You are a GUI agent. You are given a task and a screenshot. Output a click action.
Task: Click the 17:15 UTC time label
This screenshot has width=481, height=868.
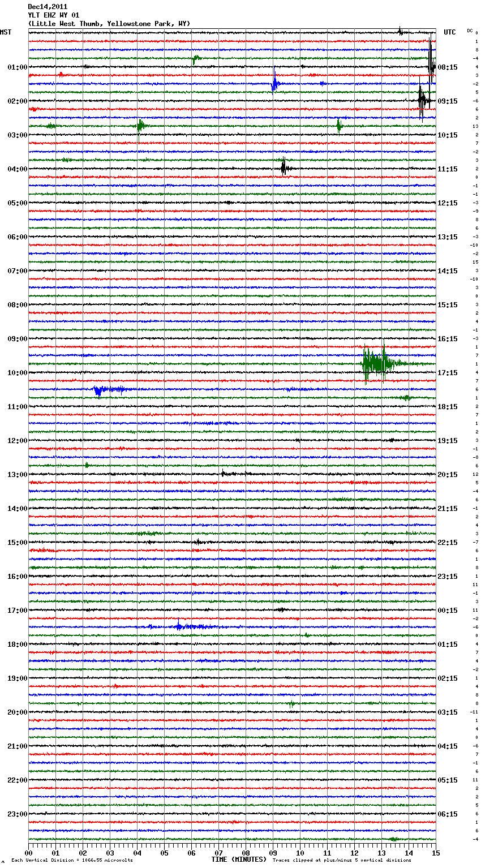(x=448, y=373)
